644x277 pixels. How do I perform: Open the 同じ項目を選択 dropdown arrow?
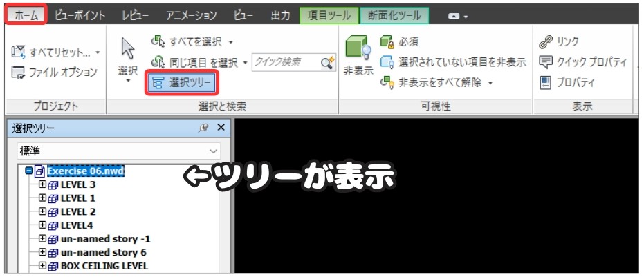click(246, 63)
